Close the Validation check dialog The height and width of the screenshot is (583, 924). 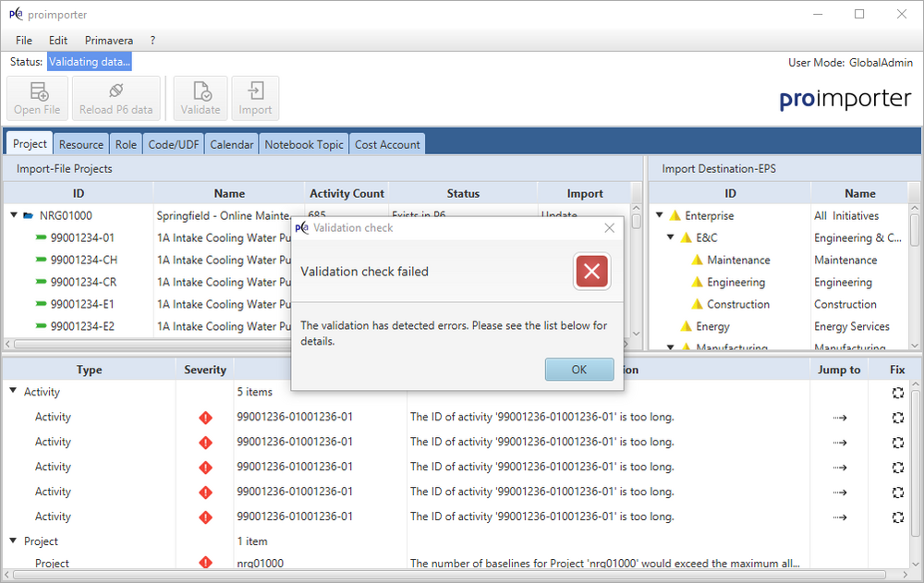point(609,228)
